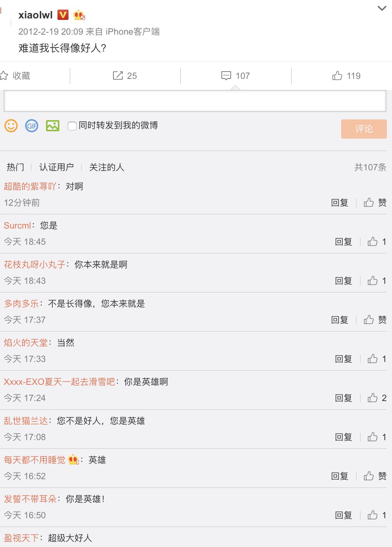Click the GIF insert icon

(x=32, y=126)
